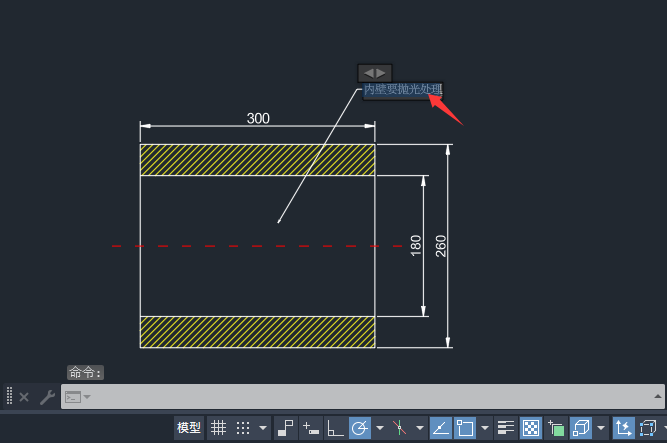This screenshot has height=443, width=667.
Task: Open object snap options dropdown arrow
Action: click(x=485, y=428)
